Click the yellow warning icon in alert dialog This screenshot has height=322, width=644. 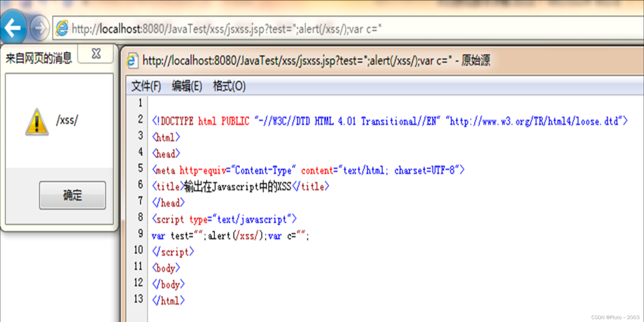click(37, 121)
